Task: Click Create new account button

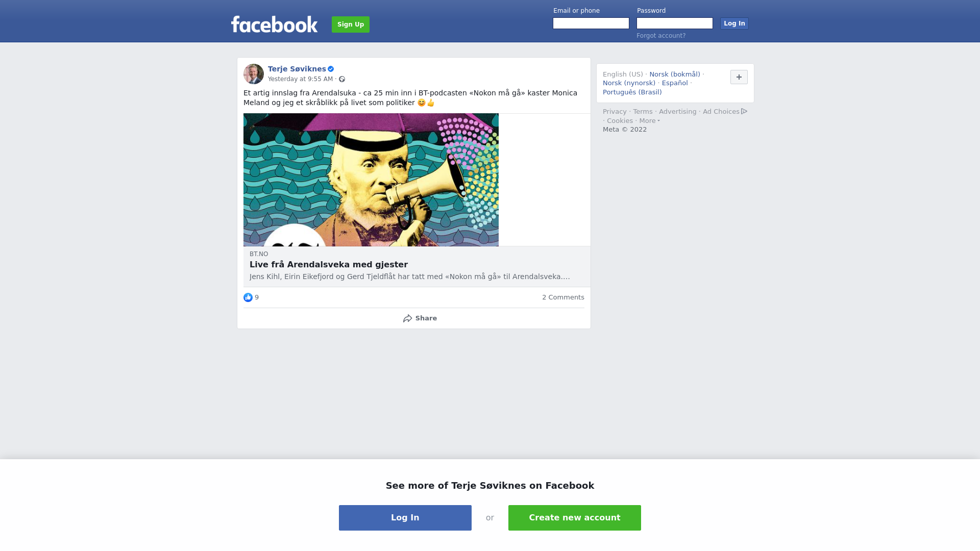Action: point(575,518)
